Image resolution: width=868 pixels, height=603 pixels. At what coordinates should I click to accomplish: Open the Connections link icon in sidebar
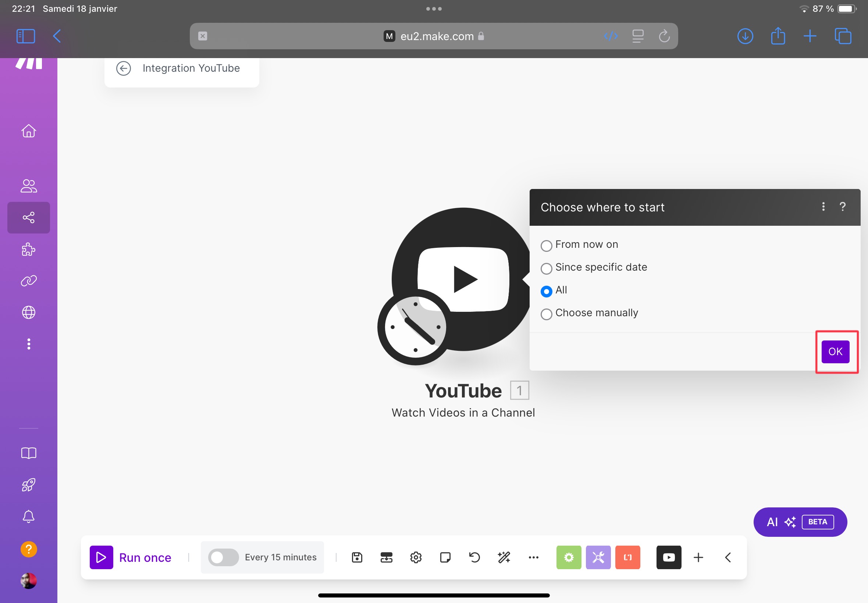click(29, 281)
